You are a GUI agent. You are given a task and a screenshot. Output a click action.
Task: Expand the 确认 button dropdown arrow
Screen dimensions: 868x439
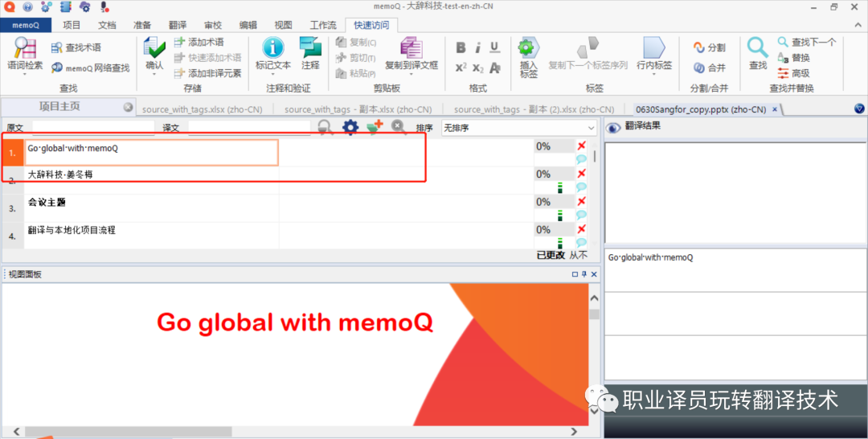154,74
